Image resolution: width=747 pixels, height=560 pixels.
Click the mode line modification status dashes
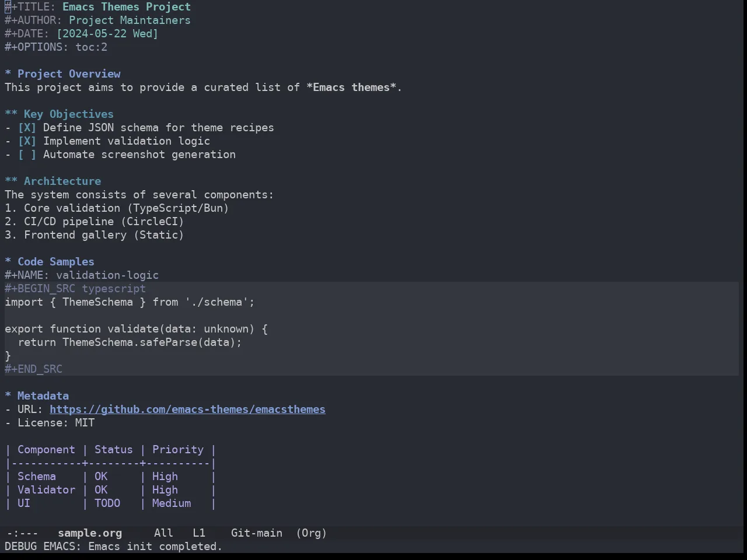[22, 533]
